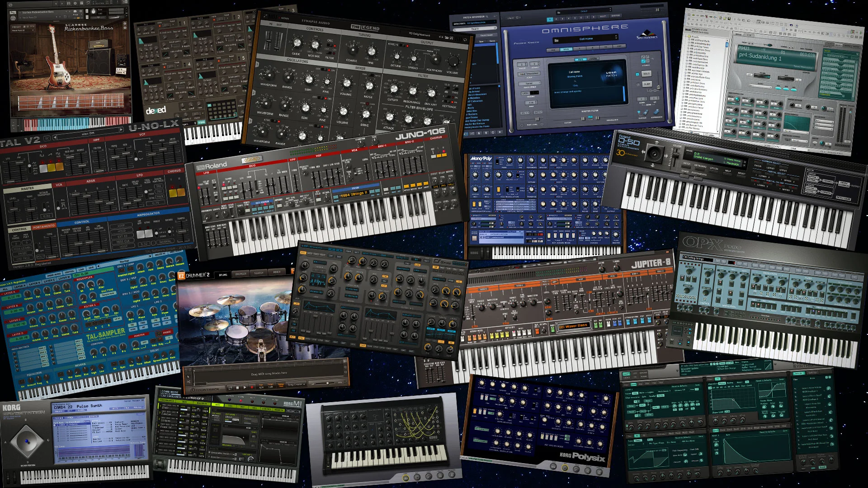Click the DRIVE knob in The Legend mixer
The width and height of the screenshot is (868, 488).
tap(366, 114)
